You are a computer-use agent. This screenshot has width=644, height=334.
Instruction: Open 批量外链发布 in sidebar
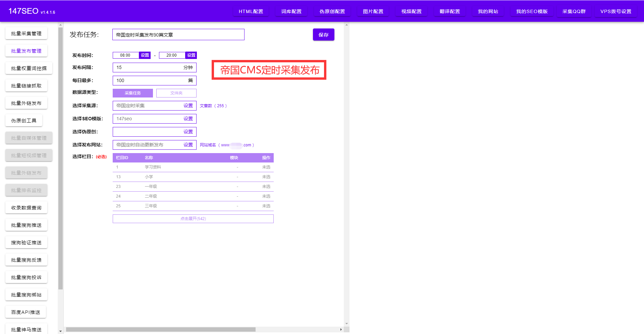[x=26, y=103]
